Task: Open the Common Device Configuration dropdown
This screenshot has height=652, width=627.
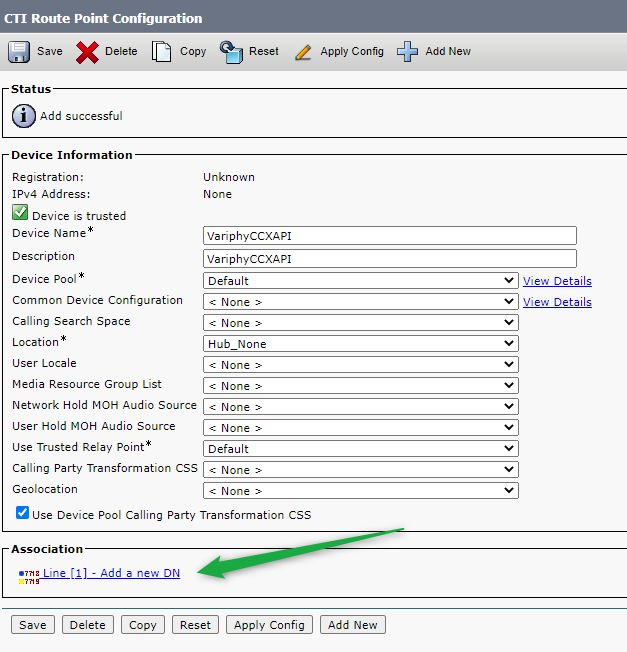Action: (360, 302)
